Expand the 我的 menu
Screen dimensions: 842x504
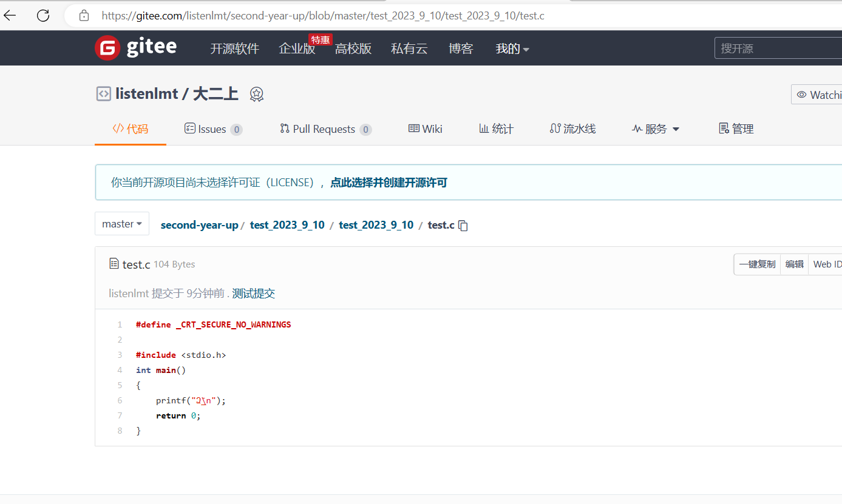pyautogui.click(x=512, y=49)
